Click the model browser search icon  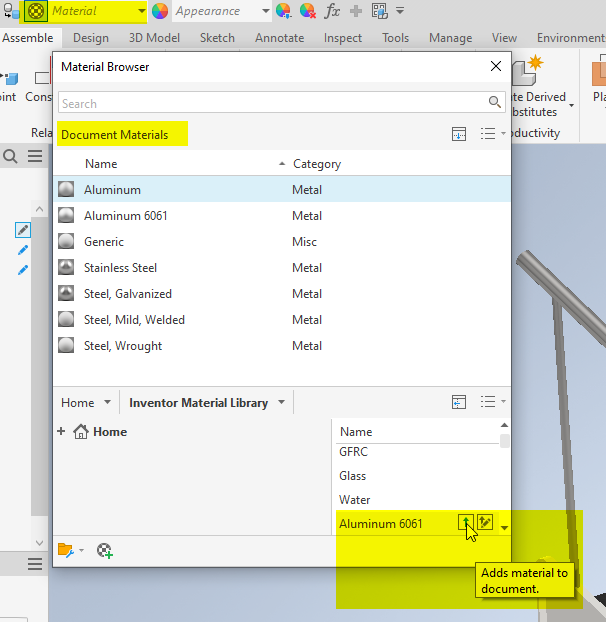(10, 156)
